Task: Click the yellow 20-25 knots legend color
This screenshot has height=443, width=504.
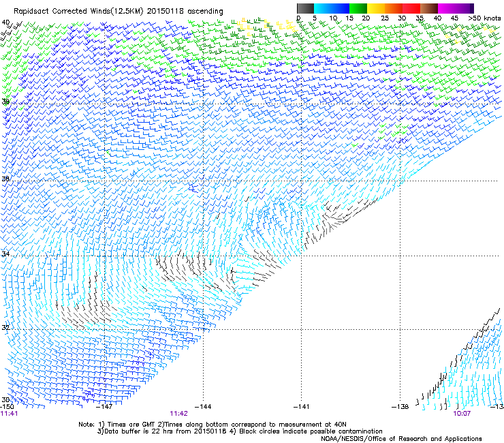Action: (x=376, y=8)
